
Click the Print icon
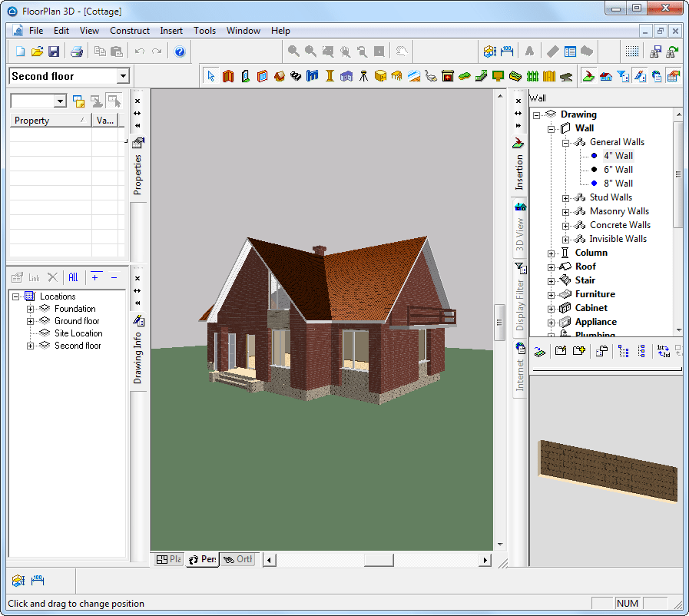[x=77, y=51]
